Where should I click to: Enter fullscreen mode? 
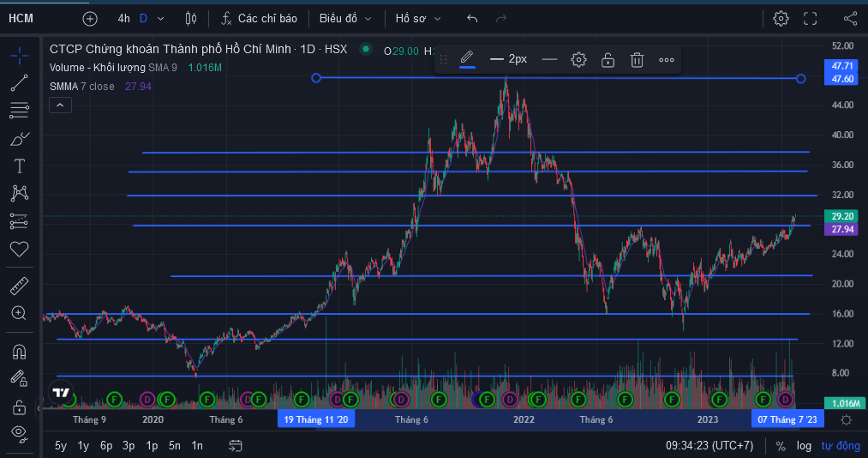[811, 19]
